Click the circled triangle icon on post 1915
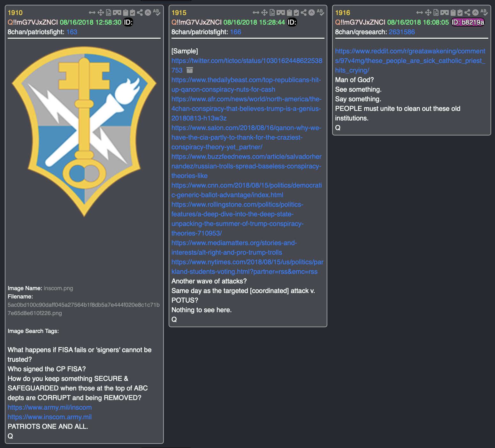This screenshot has width=495, height=448. [x=312, y=12]
